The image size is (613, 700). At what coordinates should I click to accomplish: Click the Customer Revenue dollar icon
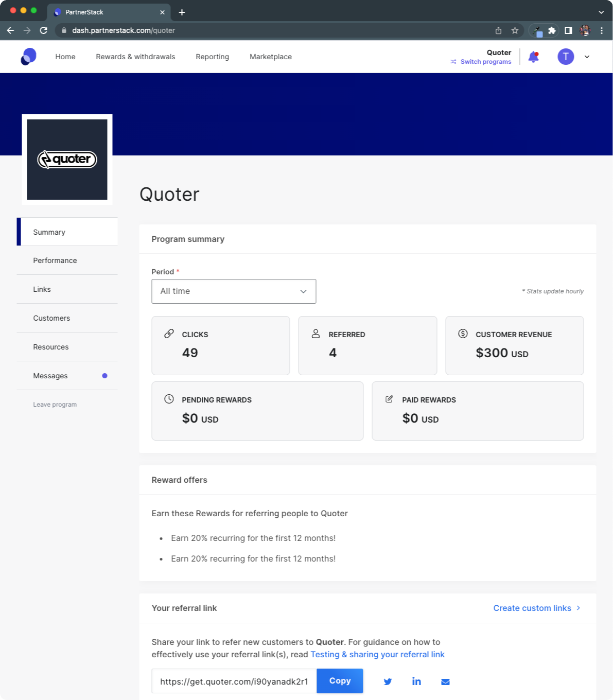tap(463, 334)
